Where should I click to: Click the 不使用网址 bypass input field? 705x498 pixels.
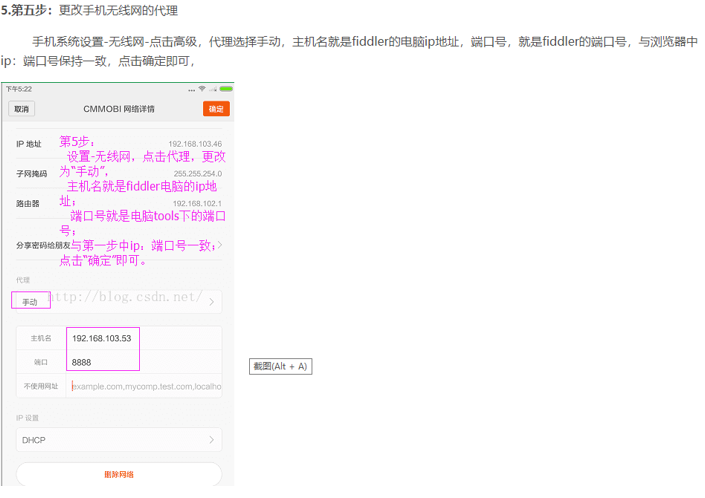point(146,386)
